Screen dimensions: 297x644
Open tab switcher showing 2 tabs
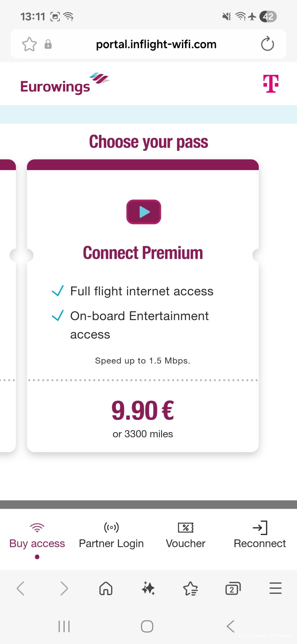click(233, 589)
